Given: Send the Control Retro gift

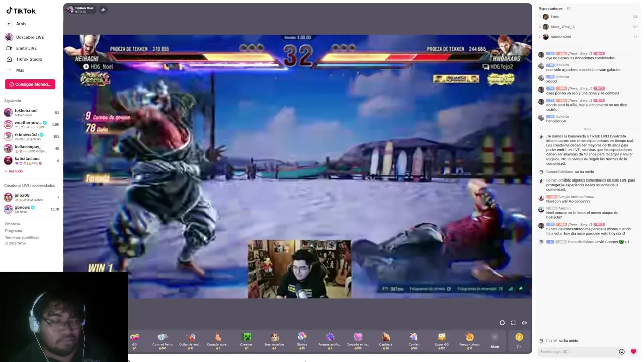Looking at the screenshot, I should pos(162,341).
